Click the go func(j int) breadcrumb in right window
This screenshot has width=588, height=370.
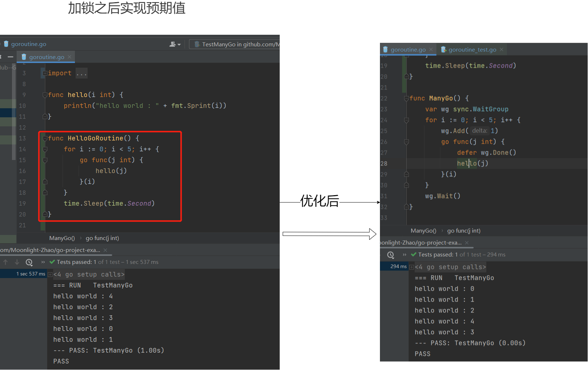464,231
